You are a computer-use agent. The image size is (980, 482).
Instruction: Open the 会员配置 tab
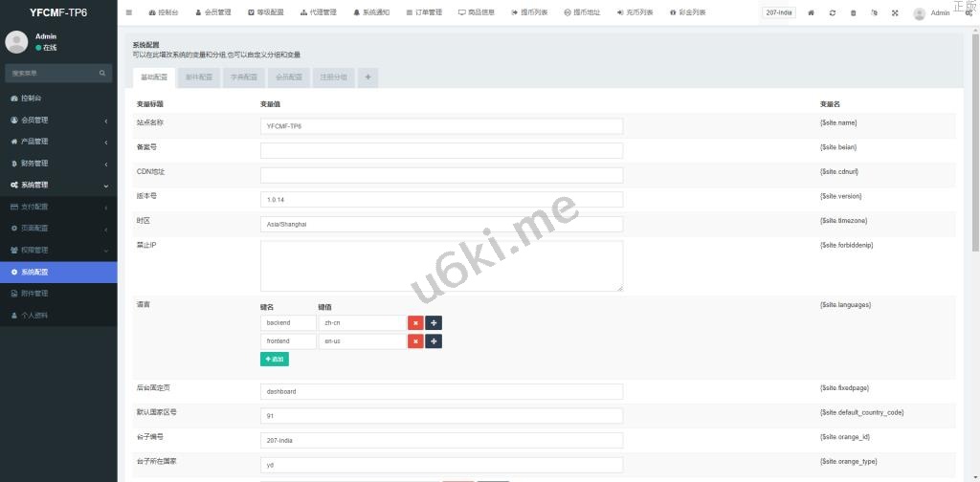(x=289, y=77)
